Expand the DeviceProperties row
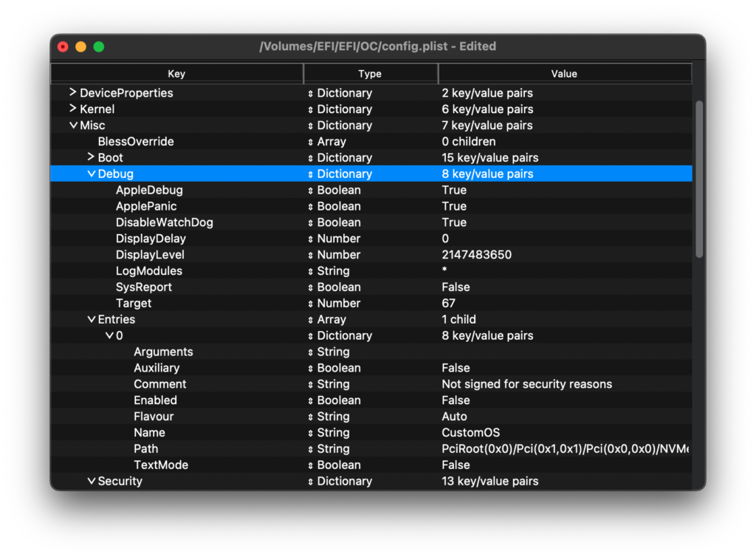 pyautogui.click(x=73, y=92)
